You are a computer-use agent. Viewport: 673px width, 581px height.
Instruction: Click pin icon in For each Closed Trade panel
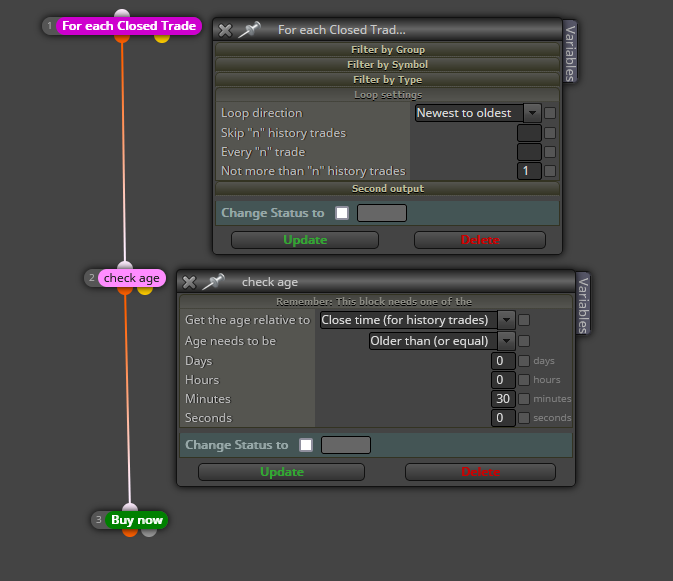tap(249, 30)
